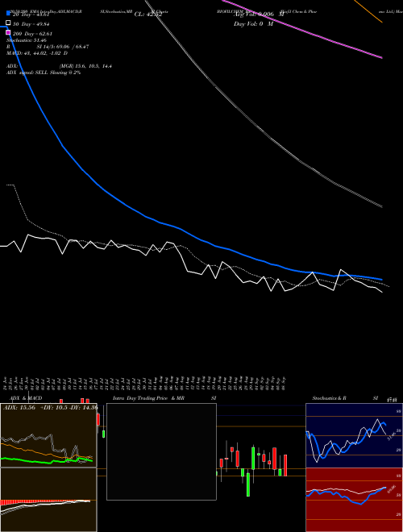Click the blue 20 Day legend swatch
Viewport: 403px width, 532px height.
coord(8,14)
